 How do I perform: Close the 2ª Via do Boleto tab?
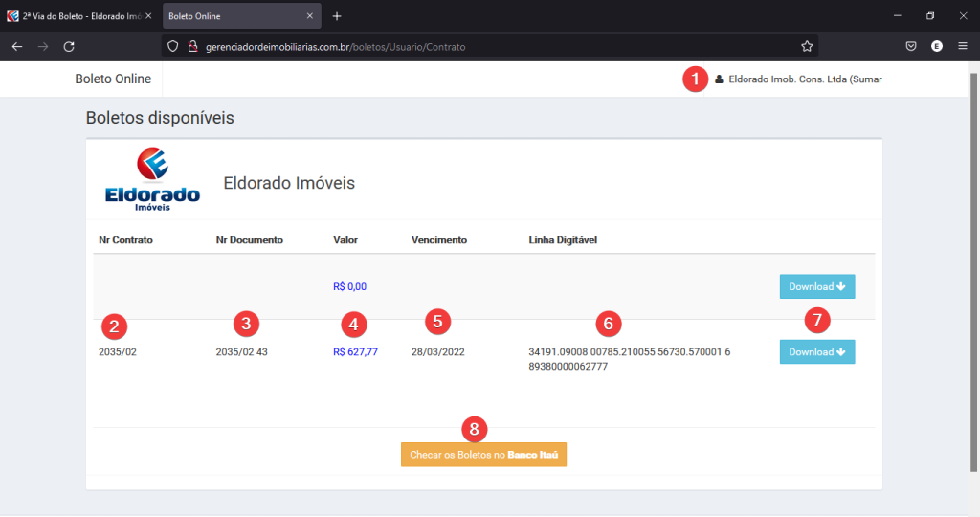(x=148, y=16)
